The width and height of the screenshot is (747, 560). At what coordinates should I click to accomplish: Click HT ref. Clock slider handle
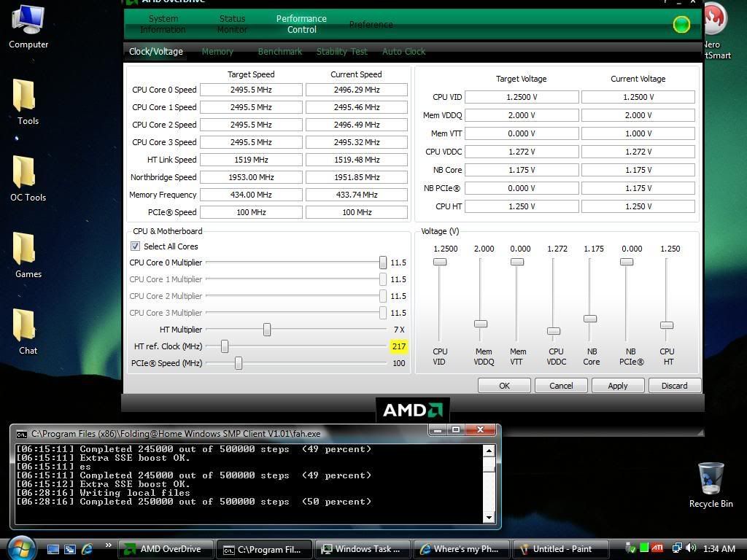(225, 346)
